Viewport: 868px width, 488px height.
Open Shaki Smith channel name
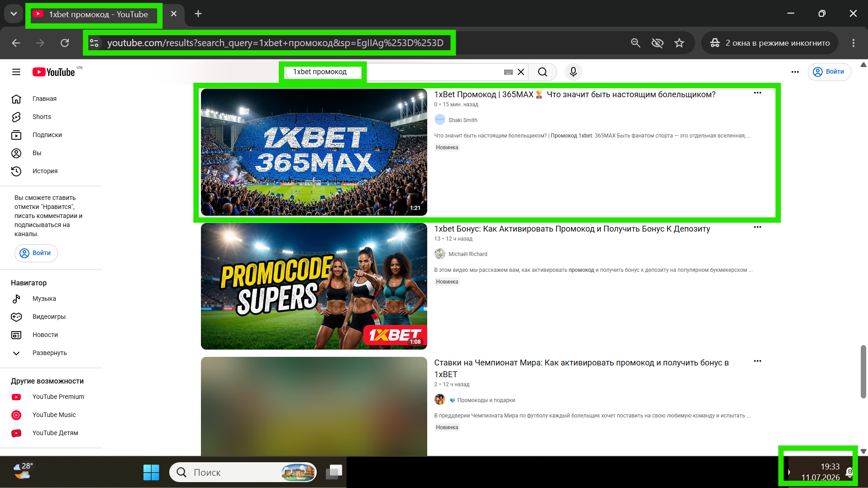[x=463, y=120]
